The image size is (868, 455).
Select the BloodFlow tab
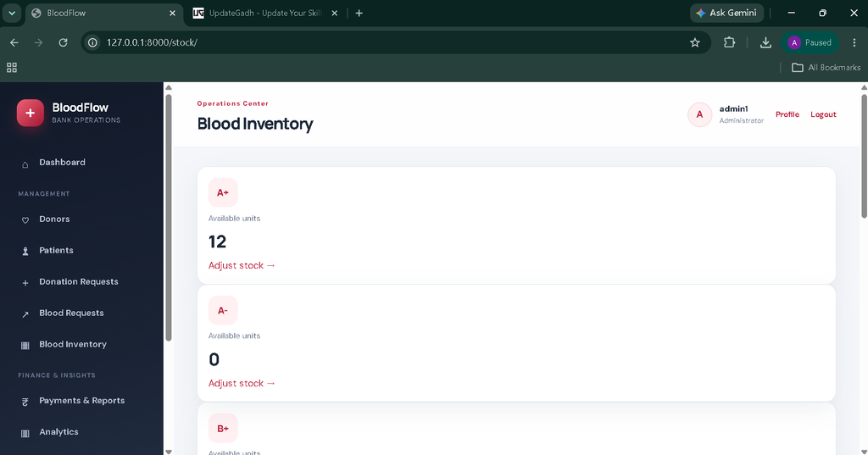pyautogui.click(x=103, y=14)
